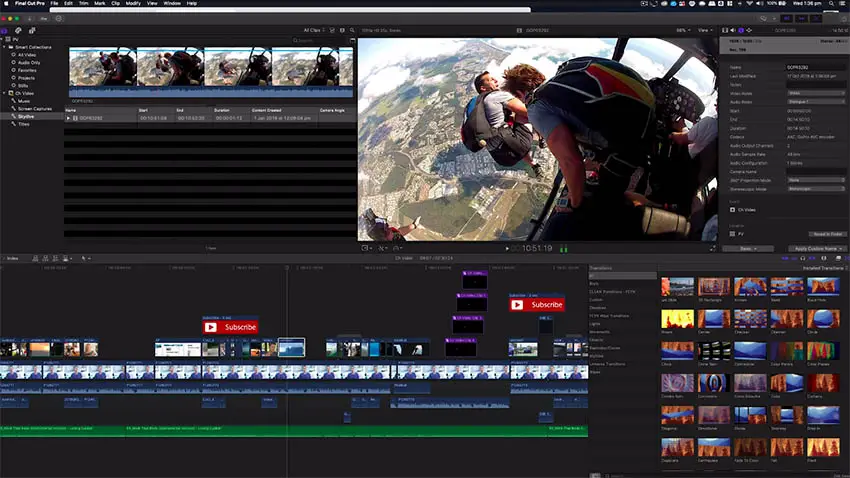850x478 pixels.
Task: Select the first Subscribe title clip
Action: click(x=230, y=327)
